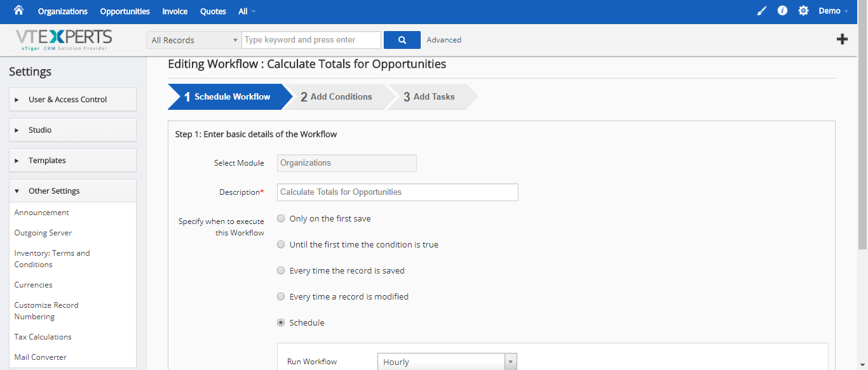Click the blue search magnifier button
The image size is (868, 370).
coord(402,40)
